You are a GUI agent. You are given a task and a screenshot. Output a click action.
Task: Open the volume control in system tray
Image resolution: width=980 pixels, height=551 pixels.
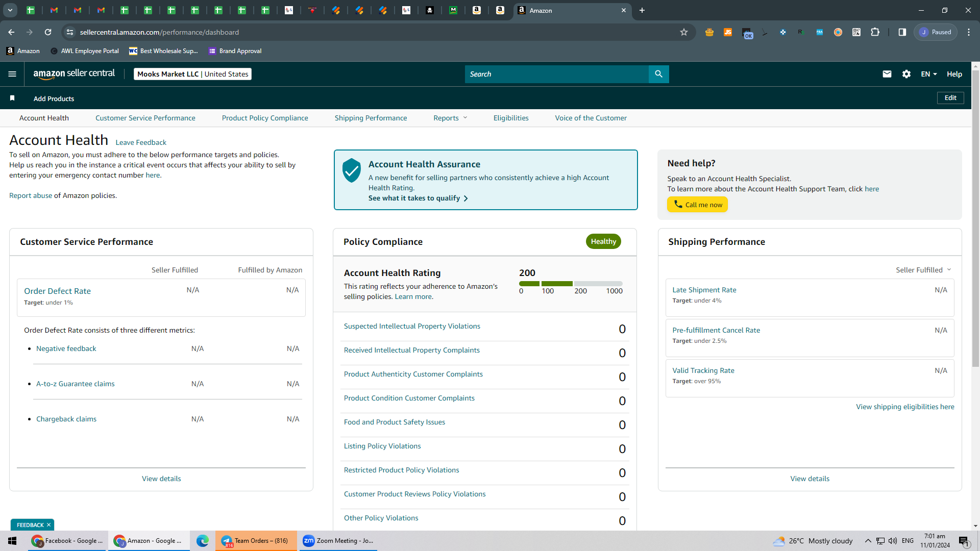(x=893, y=541)
